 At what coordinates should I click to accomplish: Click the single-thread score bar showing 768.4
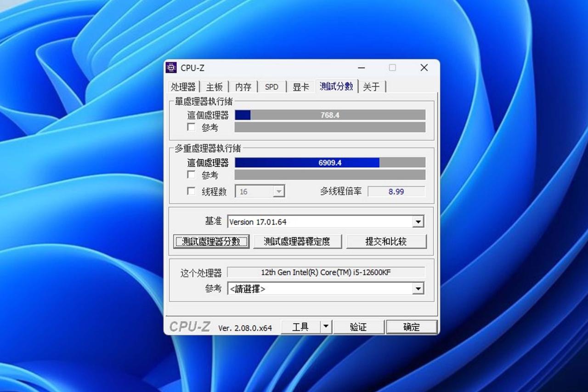tap(330, 115)
